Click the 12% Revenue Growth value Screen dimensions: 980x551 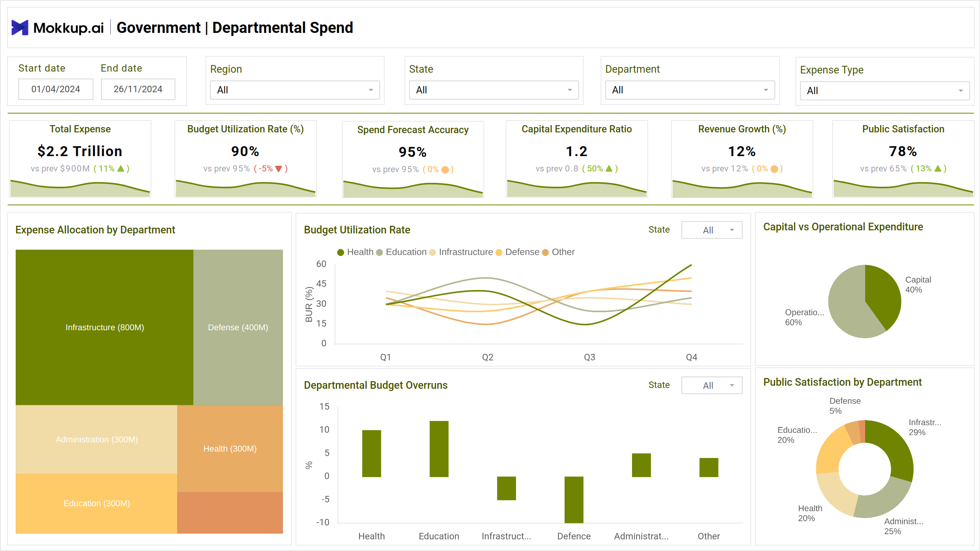tap(742, 152)
